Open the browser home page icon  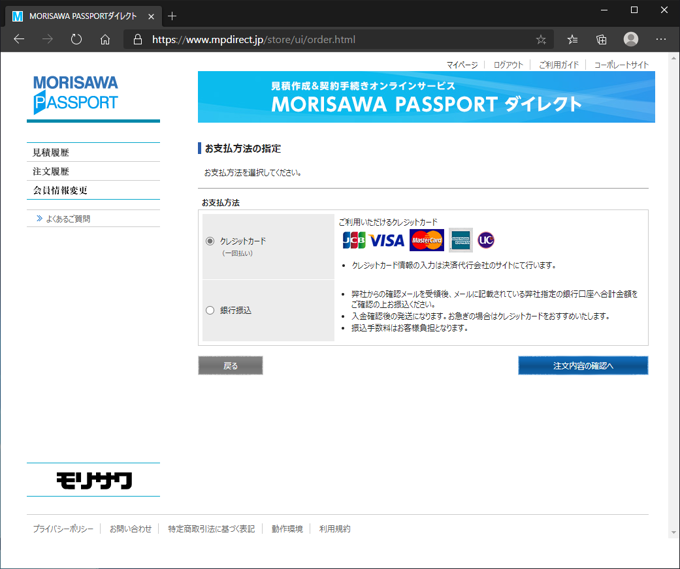105,39
